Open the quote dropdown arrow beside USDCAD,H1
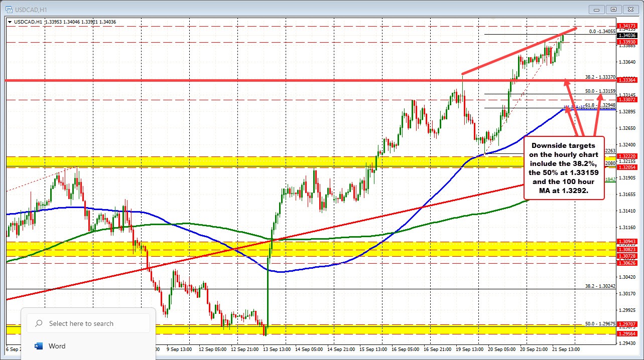This screenshot has height=360, width=644. pyautogui.click(x=10, y=22)
